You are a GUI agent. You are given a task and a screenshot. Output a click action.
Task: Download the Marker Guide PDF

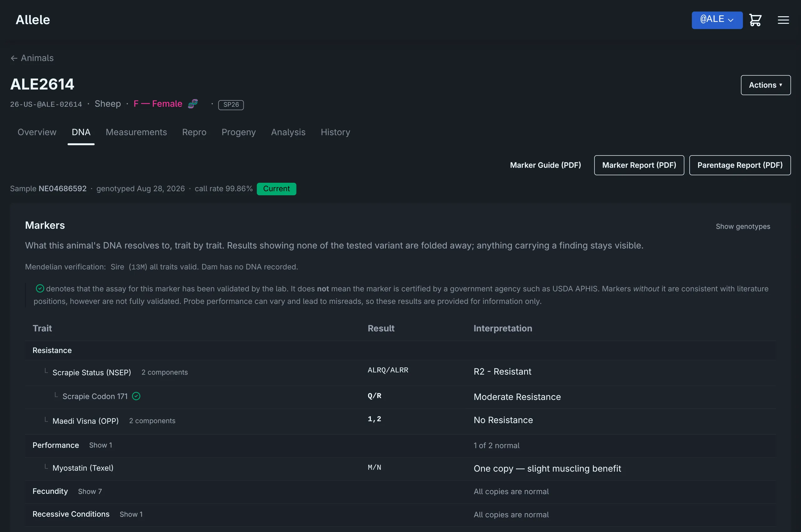(545, 165)
